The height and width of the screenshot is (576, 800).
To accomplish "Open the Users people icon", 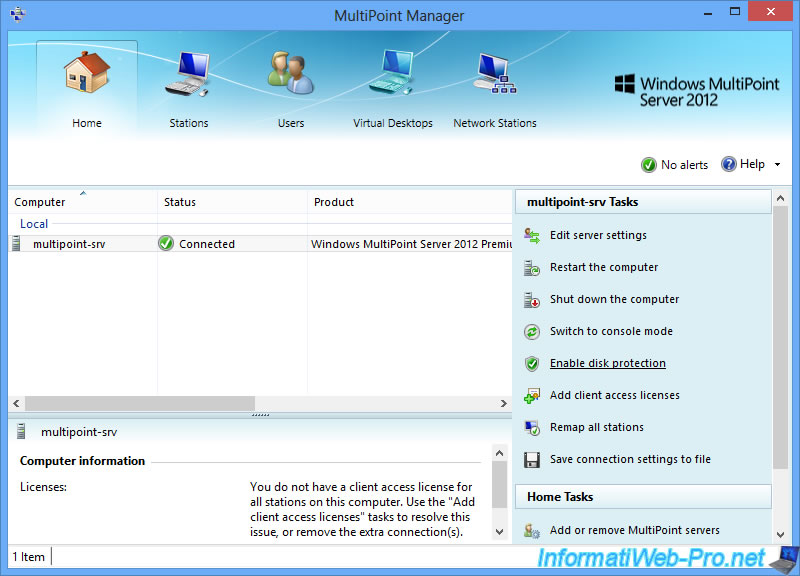I will coord(290,72).
